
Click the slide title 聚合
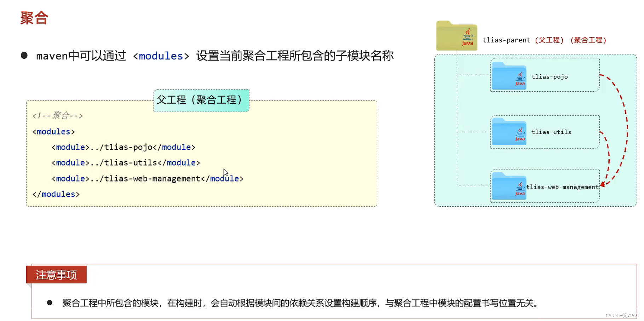click(34, 18)
